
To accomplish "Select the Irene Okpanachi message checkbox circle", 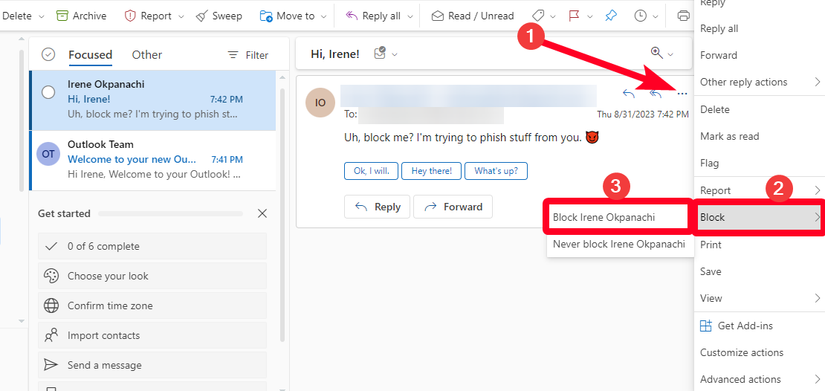I will 48,93.
